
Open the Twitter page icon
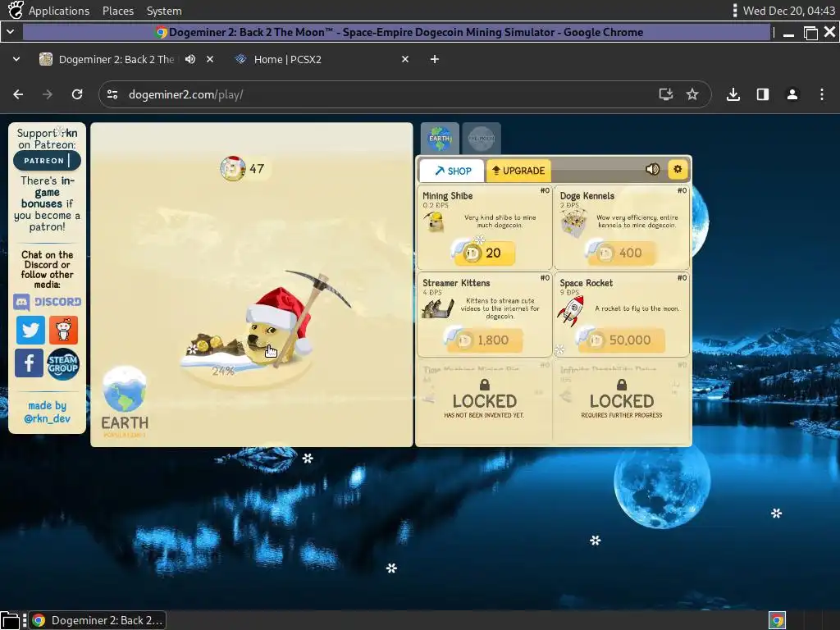click(x=30, y=330)
